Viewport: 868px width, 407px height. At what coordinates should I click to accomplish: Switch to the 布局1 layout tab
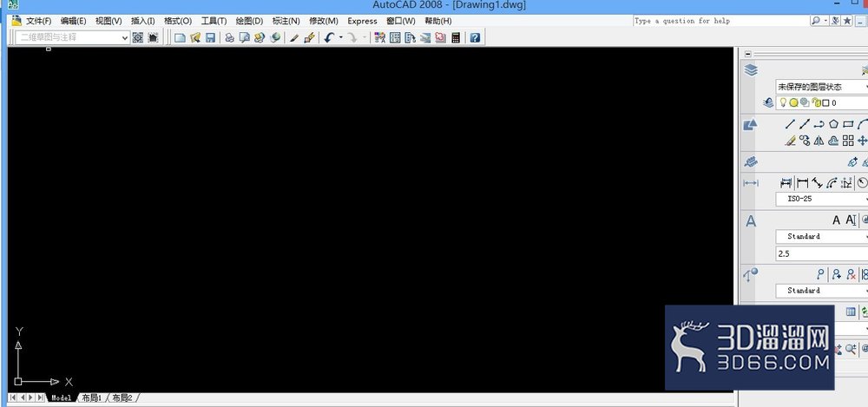click(x=92, y=397)
